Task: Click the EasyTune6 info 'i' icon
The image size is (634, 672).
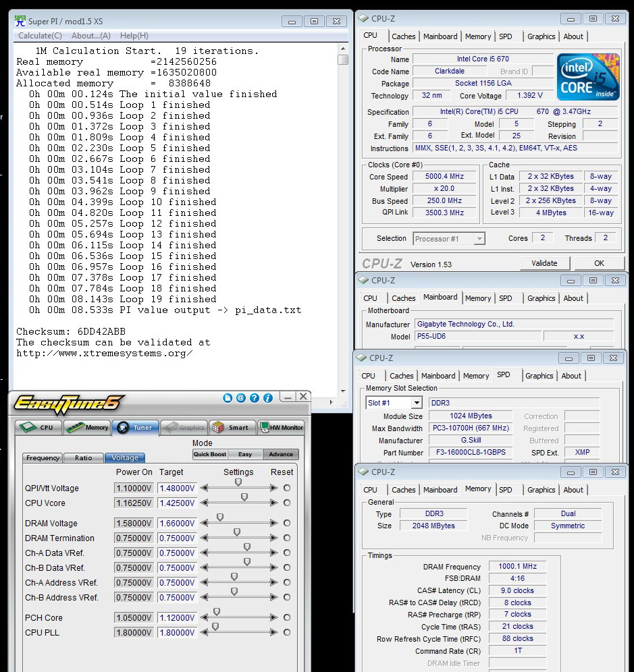Action: (x=268, y=398)
